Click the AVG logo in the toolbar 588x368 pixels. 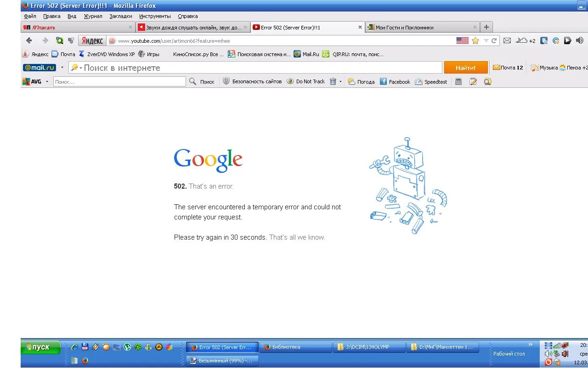coord(32,81)
